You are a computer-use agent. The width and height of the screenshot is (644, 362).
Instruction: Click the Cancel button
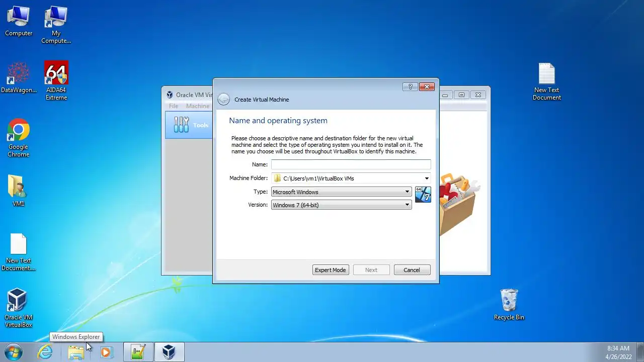tap(412, 270)
